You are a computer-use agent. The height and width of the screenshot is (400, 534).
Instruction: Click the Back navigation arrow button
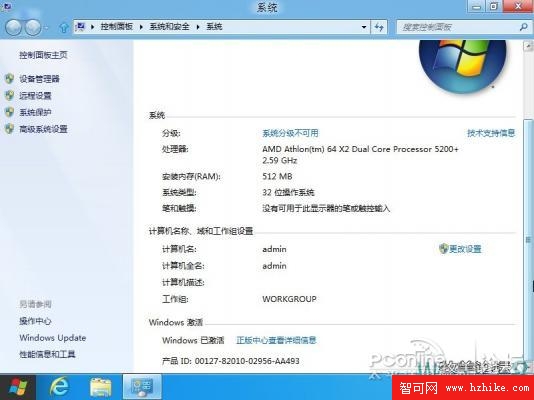(x=14, y=27)
